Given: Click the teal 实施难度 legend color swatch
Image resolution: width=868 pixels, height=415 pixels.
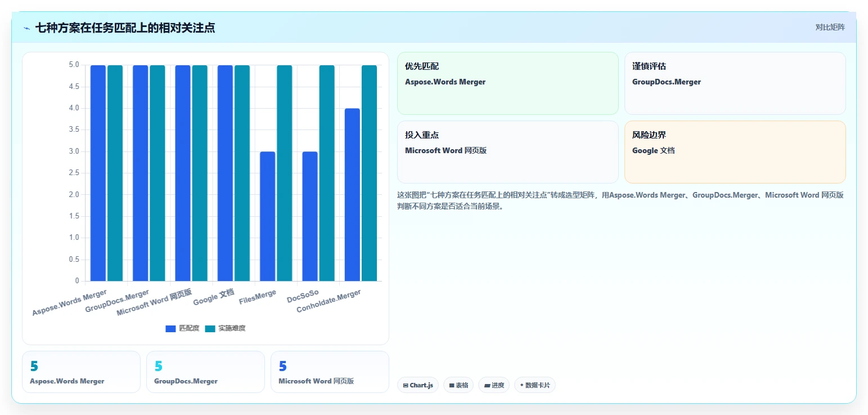Looking at the screenshot, I should coord(210,328).
